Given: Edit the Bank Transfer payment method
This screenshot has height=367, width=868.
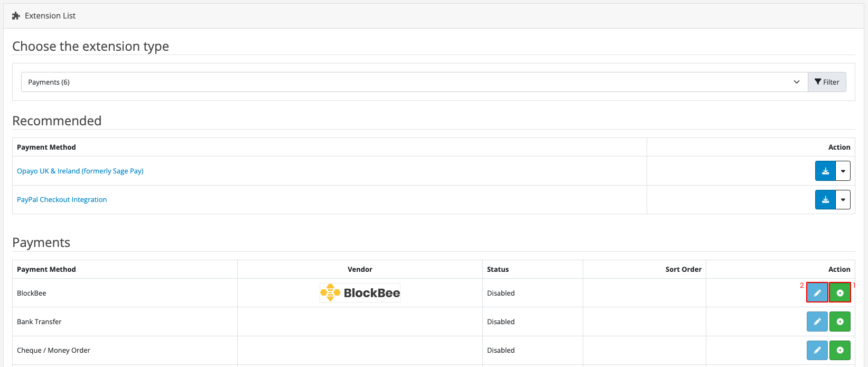Looking at the screenshot, I should pos(817,322).
